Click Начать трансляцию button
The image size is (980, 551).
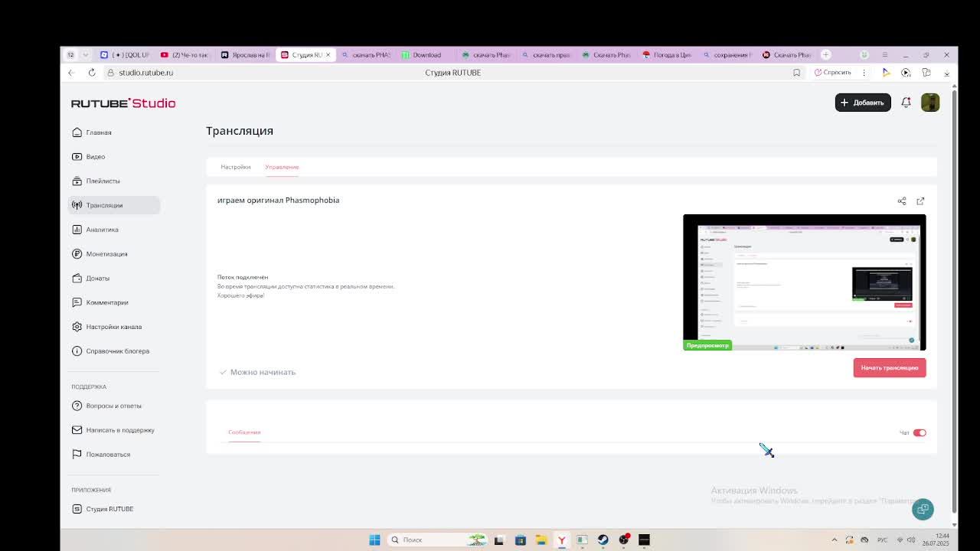coord(890,367)
